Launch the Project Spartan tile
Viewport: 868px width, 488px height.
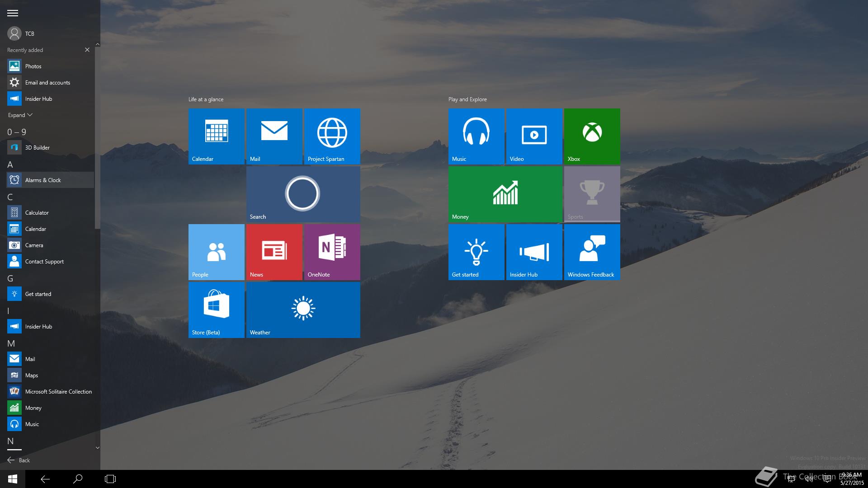coord(332,136)
